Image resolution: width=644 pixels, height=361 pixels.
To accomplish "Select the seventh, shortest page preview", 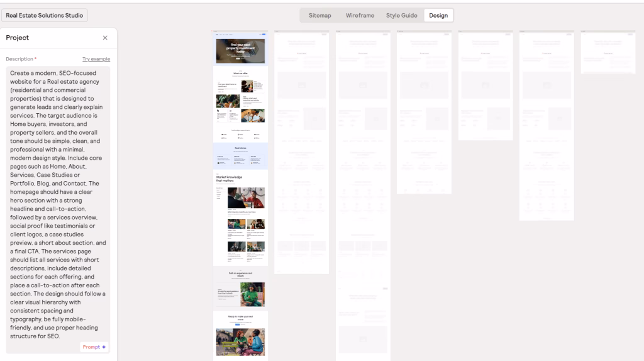I will coord(608,53).
